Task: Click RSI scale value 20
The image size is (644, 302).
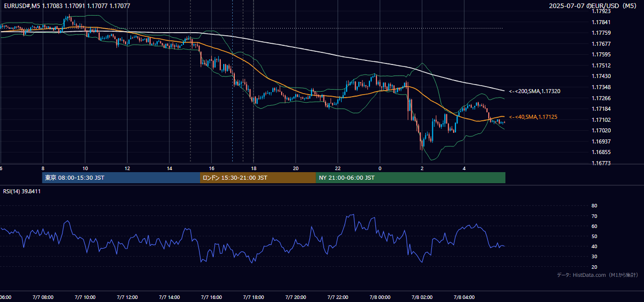Action: click(594, 267)
